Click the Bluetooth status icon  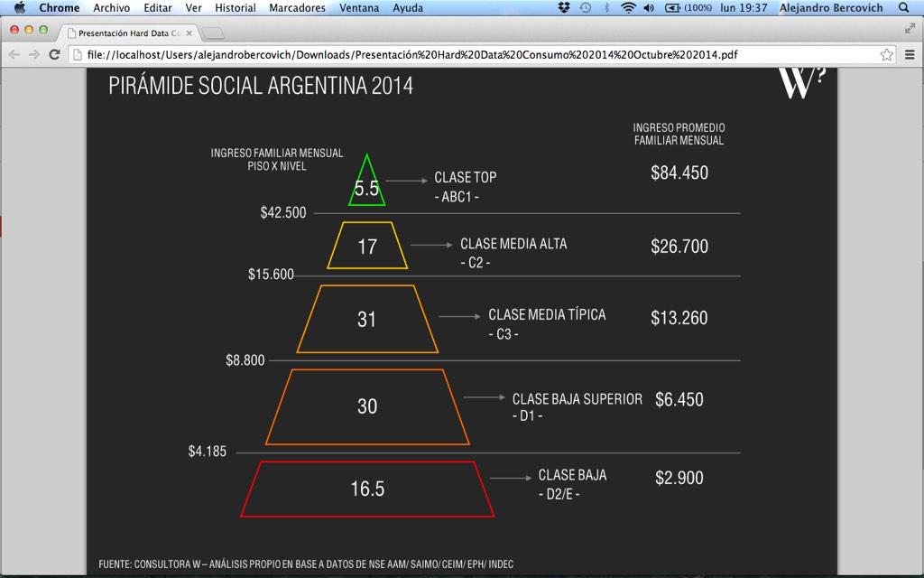(606, 7)
